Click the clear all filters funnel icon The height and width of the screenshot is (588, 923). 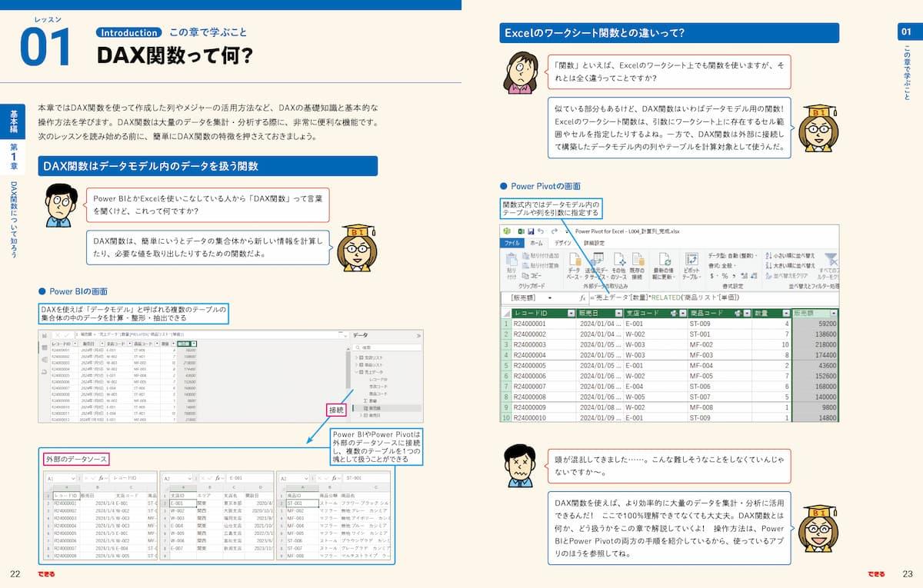[830, 259]
